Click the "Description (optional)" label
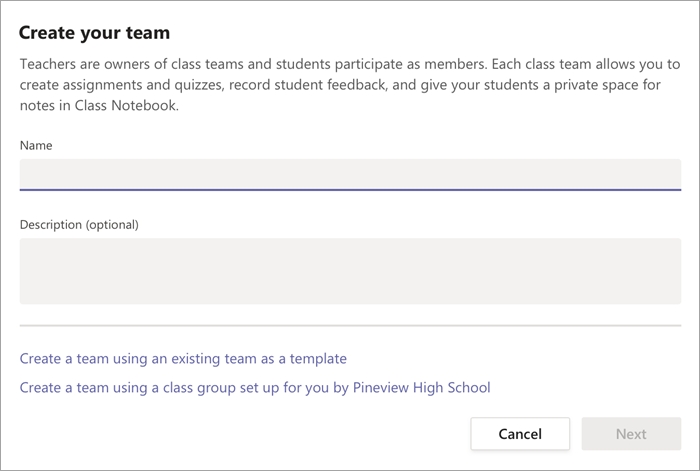This screenshot has width=700, height=471. [x=79, y=224]
